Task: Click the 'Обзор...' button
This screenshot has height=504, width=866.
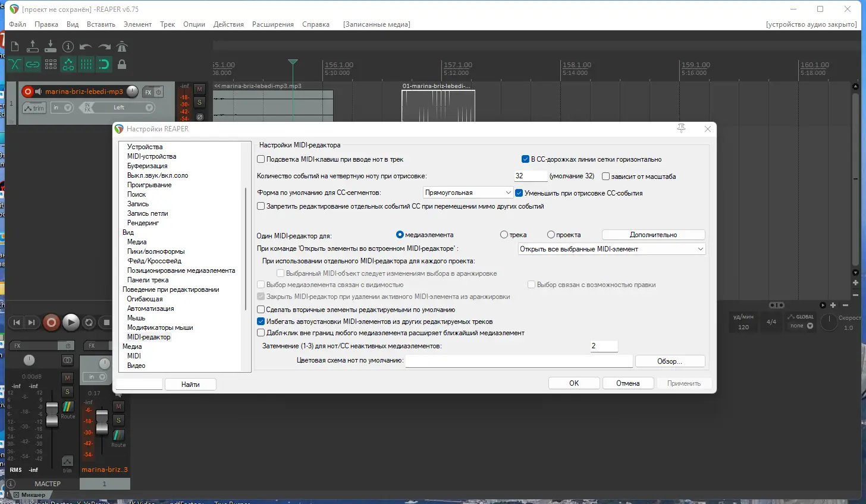Action: click(x=670, y=361)
